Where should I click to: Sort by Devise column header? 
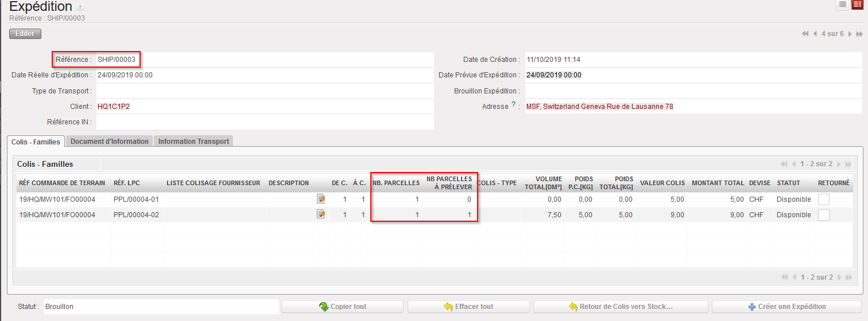[x=760, y=183]
